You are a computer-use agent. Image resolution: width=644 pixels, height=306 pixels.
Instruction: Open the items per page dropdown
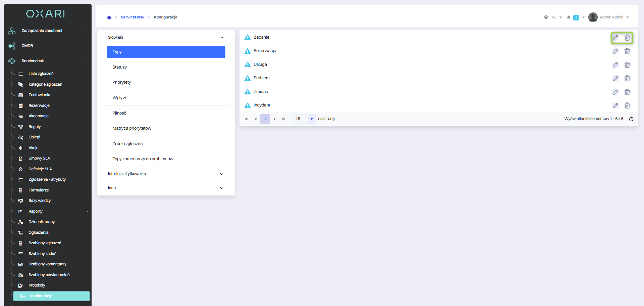click(311, 119)
